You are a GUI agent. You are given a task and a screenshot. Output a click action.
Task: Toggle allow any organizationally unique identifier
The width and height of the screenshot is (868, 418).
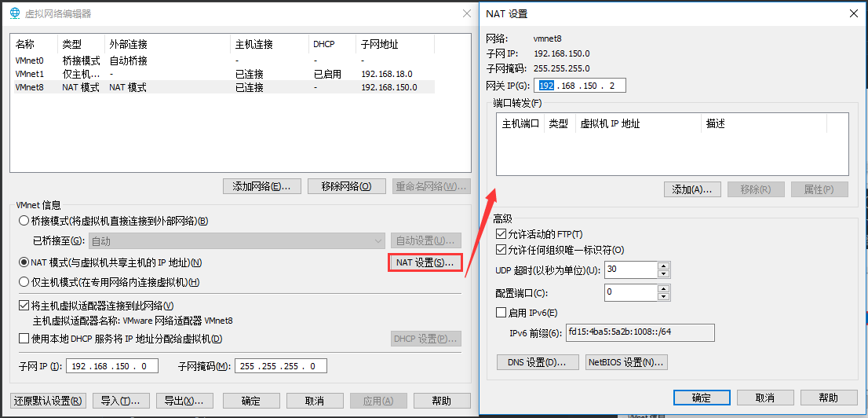(x=501, y=250)
